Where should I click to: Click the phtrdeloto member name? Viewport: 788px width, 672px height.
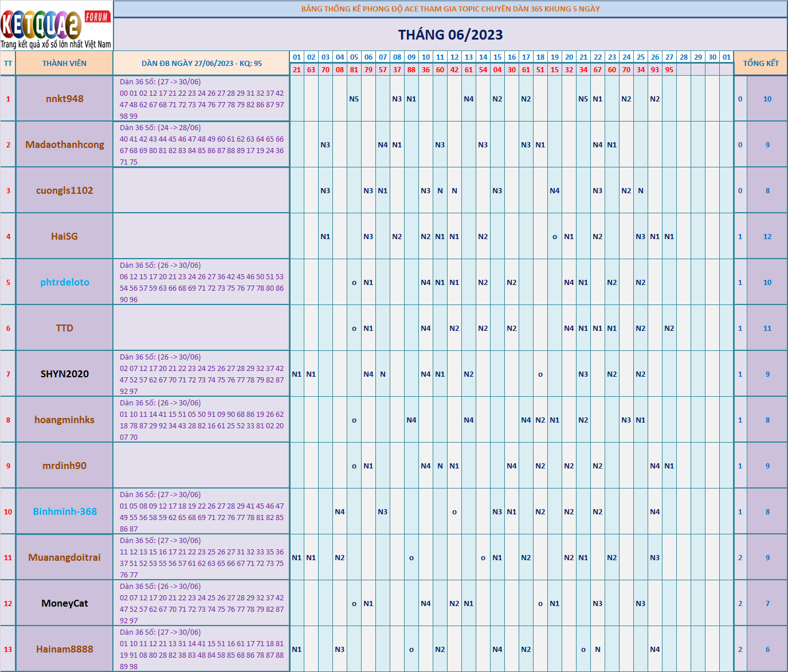(x=65, y=282)
